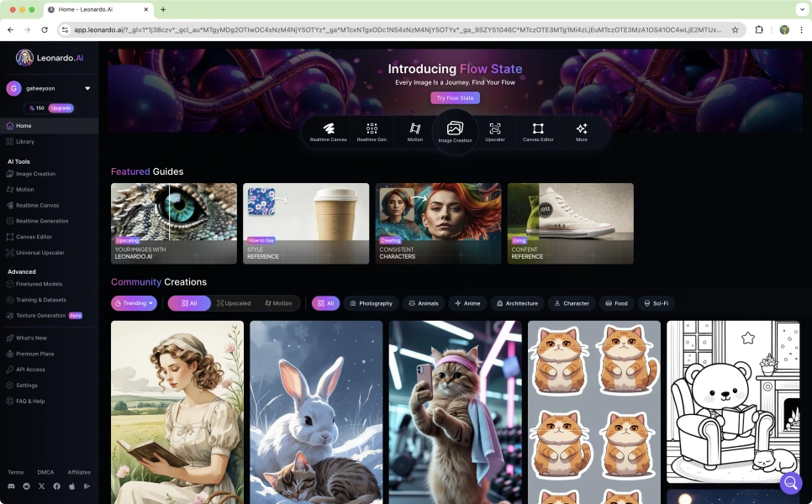This screenshot has width=812, height=504.
Task: Launch Image Creation from the circular center button
Action: (455, 132)
